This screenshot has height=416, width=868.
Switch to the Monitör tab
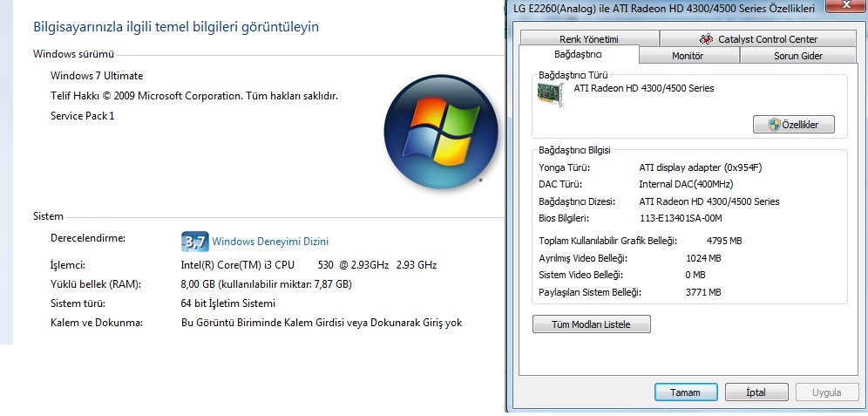(x=688, y=56)
